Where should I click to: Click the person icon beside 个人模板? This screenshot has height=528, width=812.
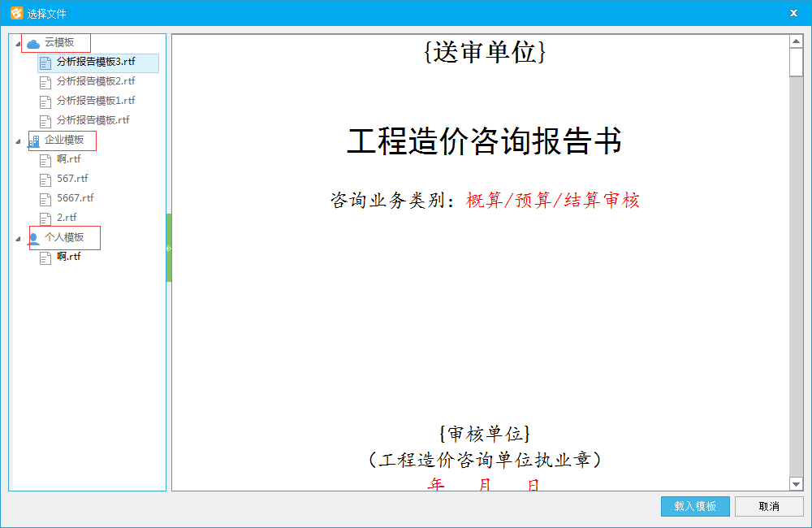click(34, 239)
